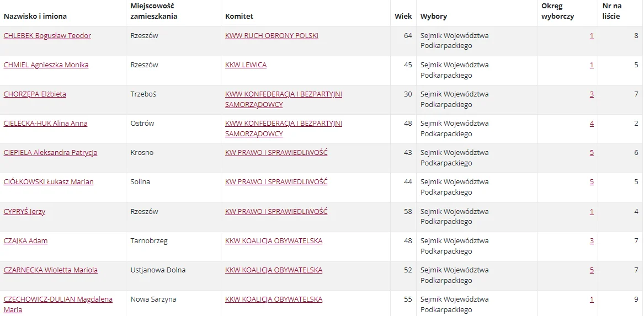Open CZAJKA Adam candidate page
The height and width of the screenshot is (316, 644).
[x=25, y=241]
